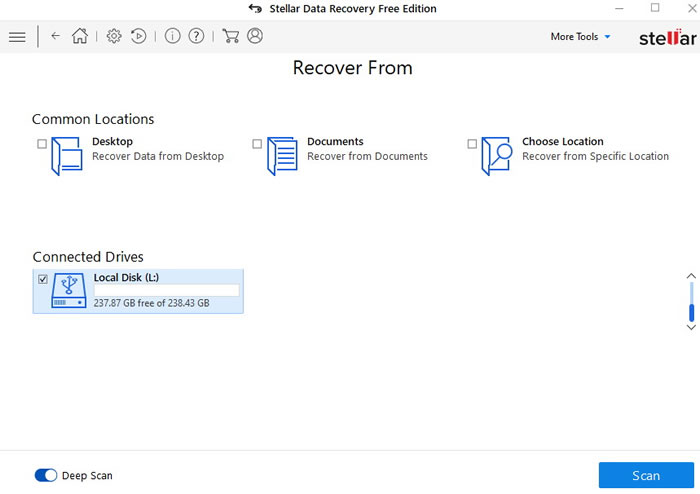The width and height of the screenshot is (700, 494).
Task: Open the hamburger menu
Action: (17, 37)
